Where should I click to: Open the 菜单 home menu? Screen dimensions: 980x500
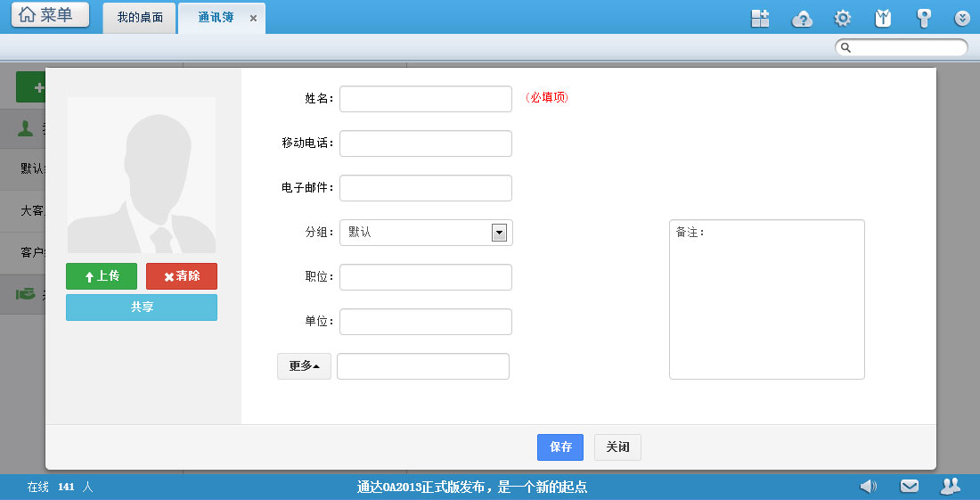tap(50, 15)
